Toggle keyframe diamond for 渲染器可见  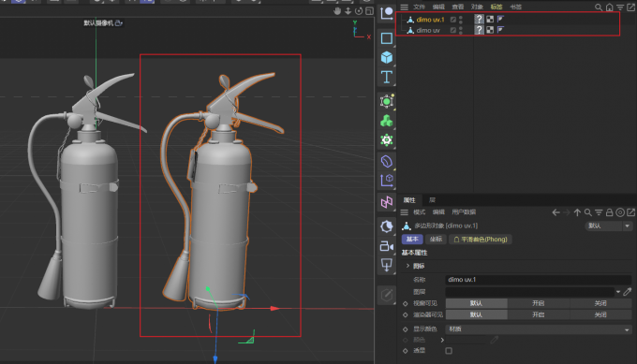pos(405,315)
